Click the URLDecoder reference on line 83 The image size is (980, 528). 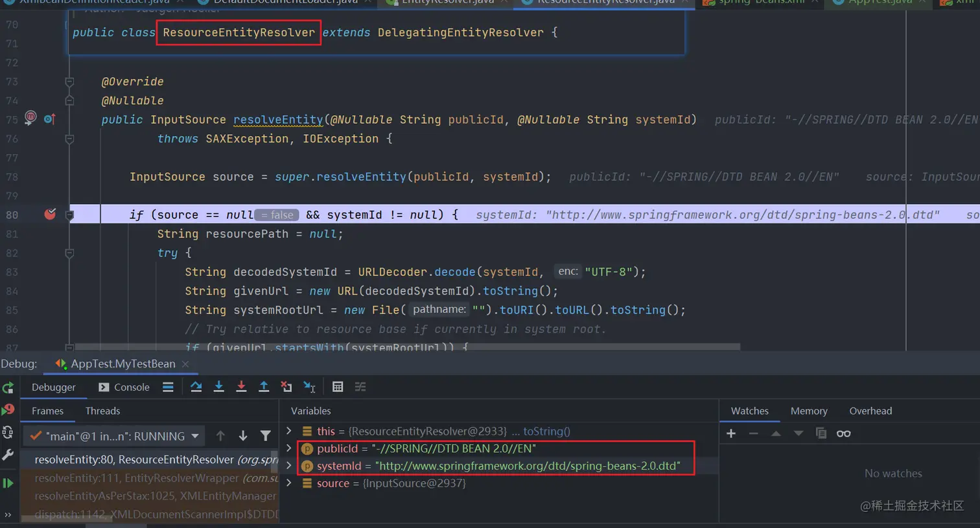393,272
